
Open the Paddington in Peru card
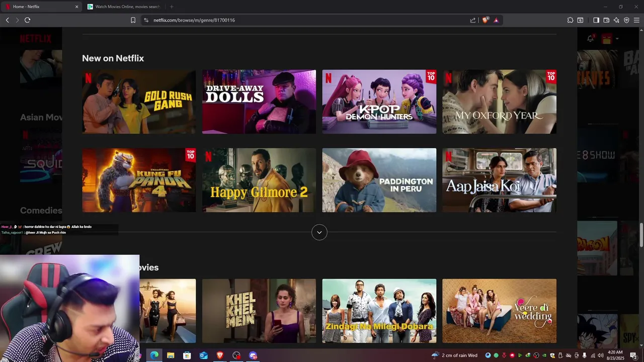pos(379,180)
